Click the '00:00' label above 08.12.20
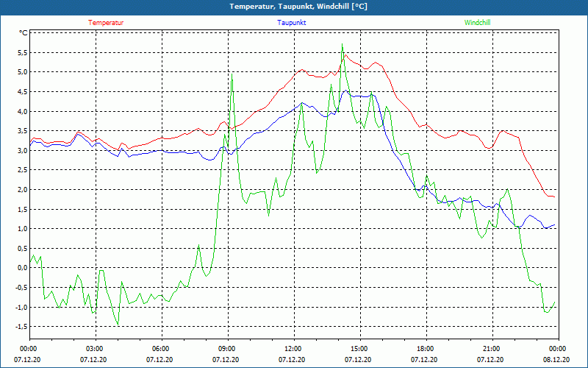Image resolution: width=588 pixels, height=368 pixels. click(559, 349)
